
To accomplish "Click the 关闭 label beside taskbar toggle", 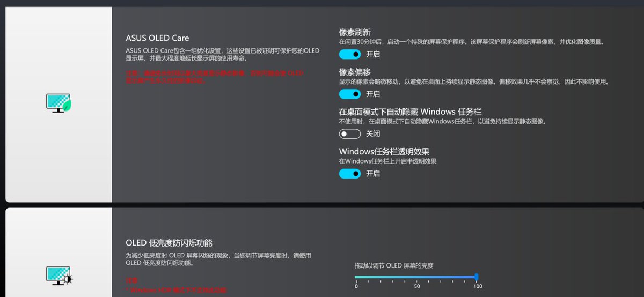I will [x=373, y=133].
